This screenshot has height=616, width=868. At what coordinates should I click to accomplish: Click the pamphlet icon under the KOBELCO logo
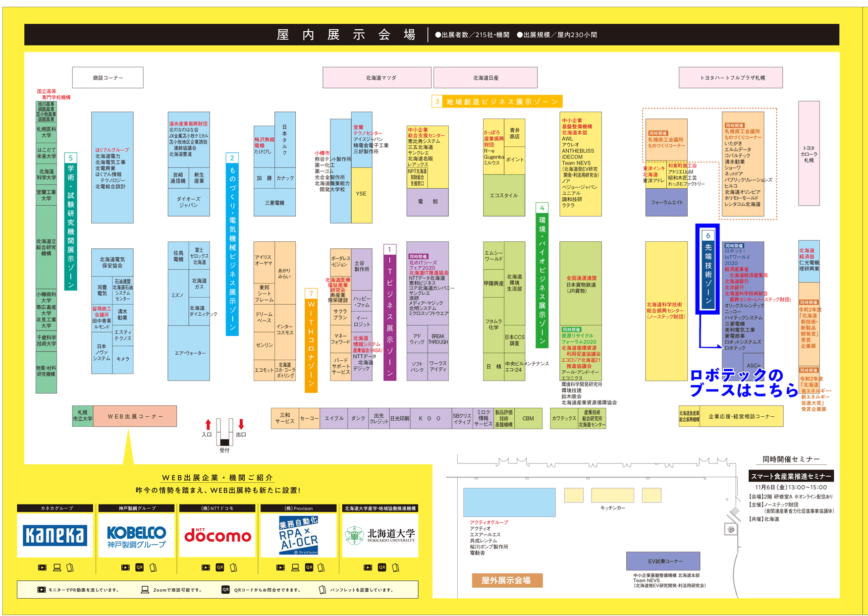tap(153, 567)
